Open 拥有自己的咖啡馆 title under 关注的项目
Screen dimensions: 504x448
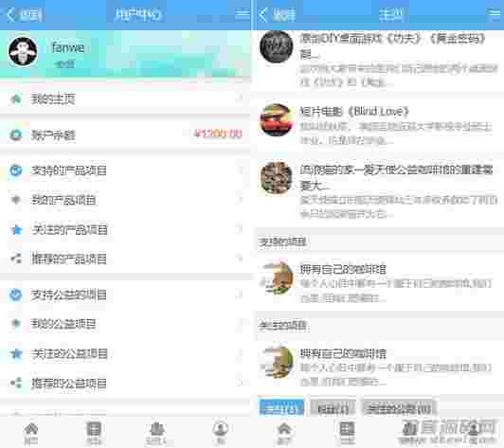coord(343,353)
